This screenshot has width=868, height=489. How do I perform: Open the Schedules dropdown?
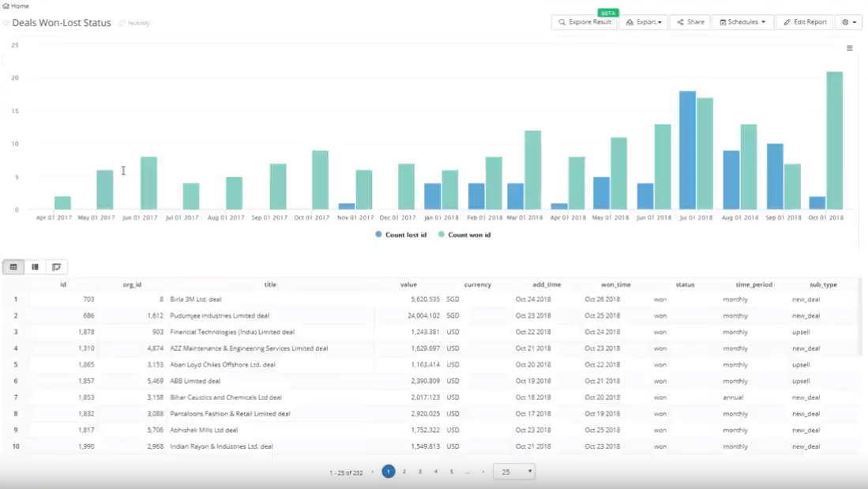[742, 22]
